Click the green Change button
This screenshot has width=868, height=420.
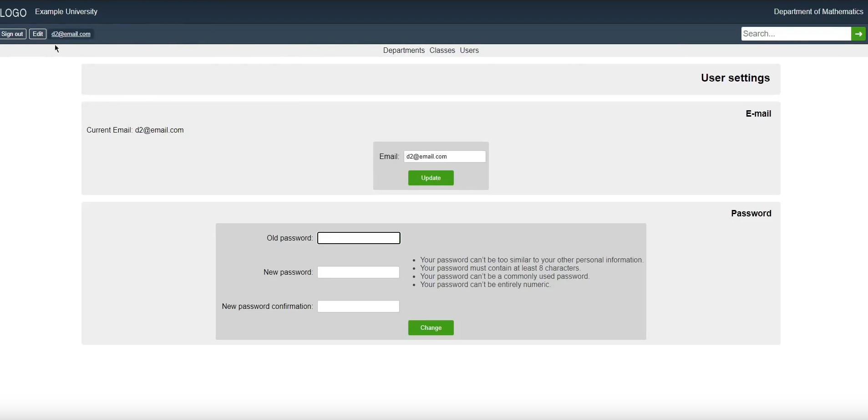pyautogui.click(x=431, y=328)
